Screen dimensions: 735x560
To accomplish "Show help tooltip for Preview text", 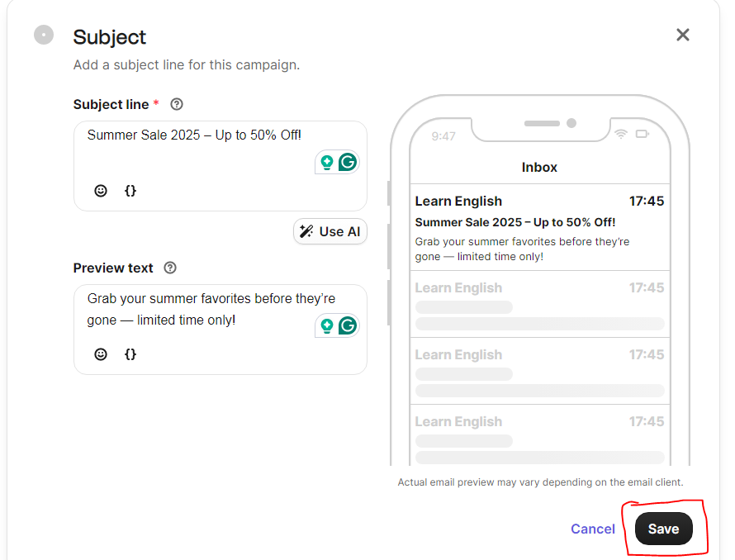I will tap(171, 268).
